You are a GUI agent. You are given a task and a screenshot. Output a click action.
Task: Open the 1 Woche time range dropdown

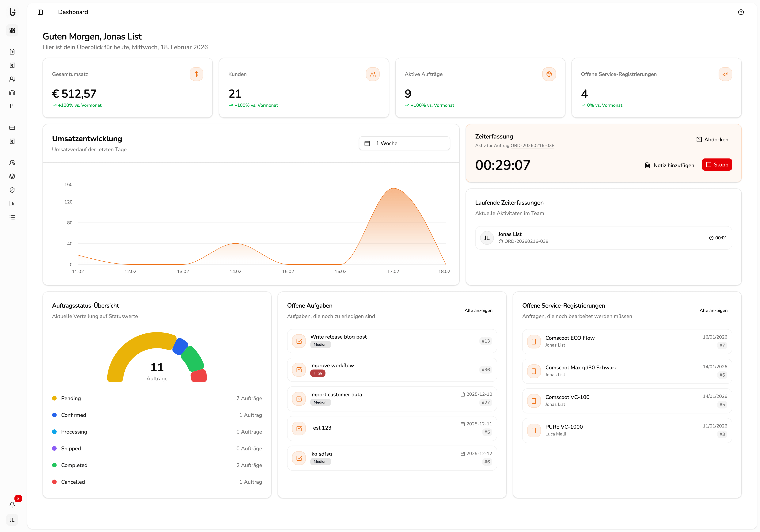click(404, 143)
